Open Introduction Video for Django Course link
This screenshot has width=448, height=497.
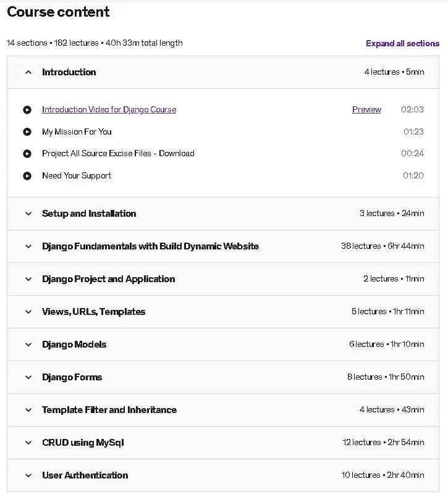pos(109,110)
